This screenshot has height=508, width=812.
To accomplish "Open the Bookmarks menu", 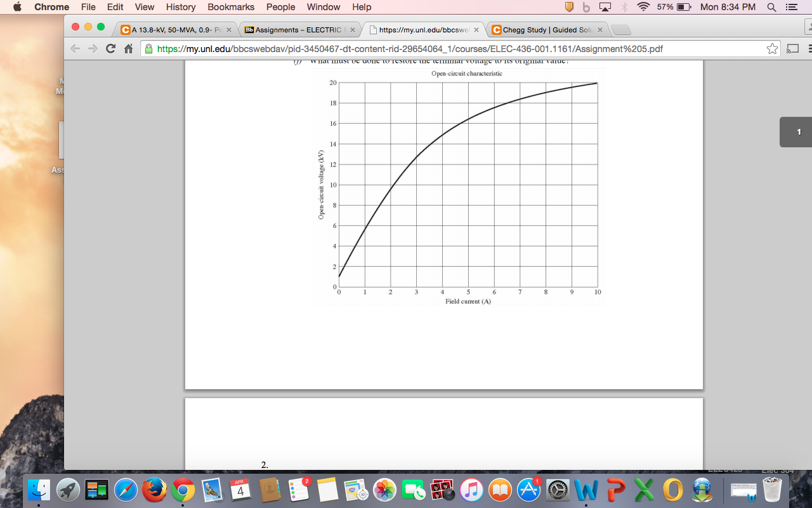I will (231, 7).
